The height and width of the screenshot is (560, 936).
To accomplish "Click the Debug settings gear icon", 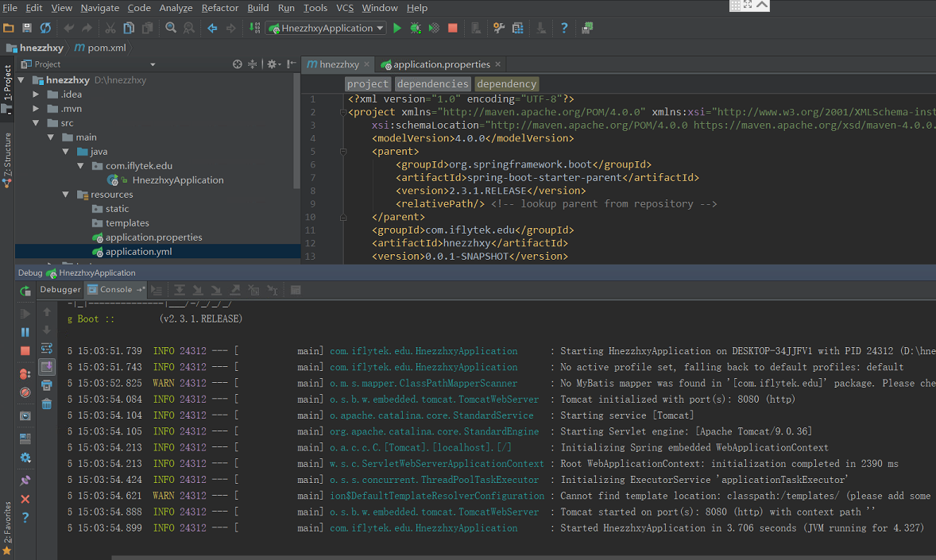I will 25,458.
